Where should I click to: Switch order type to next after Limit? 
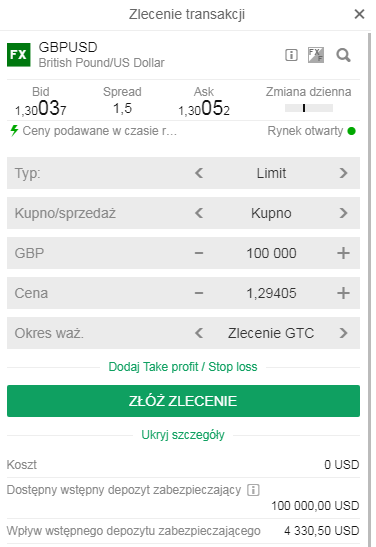pos(344,173)
